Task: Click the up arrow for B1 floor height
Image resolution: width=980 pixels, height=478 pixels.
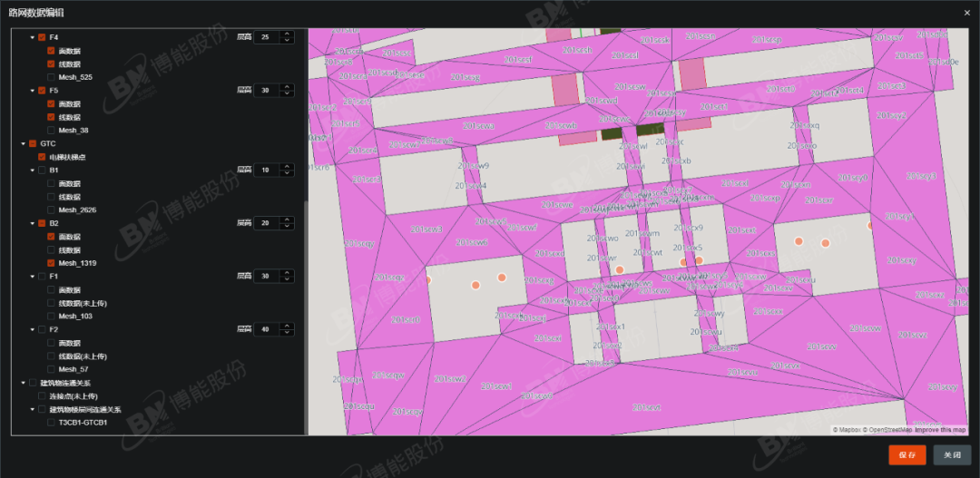Action: [287, 166]
